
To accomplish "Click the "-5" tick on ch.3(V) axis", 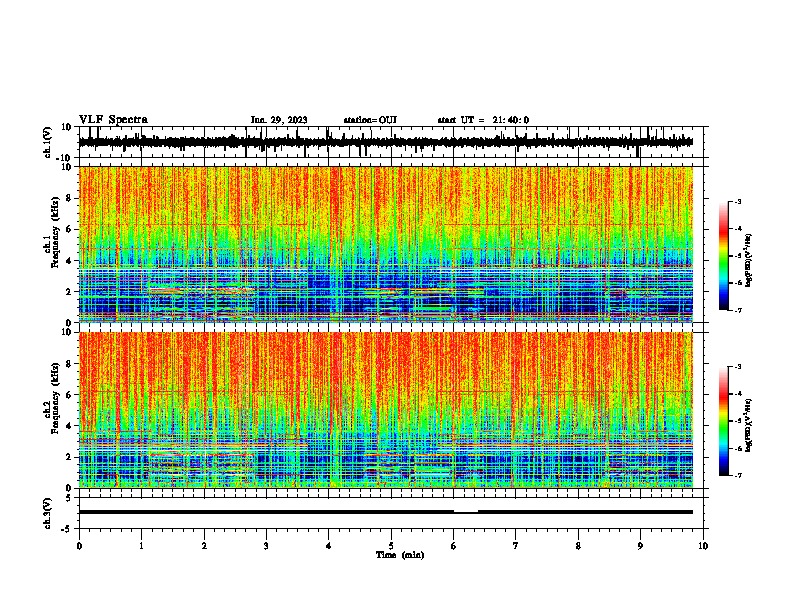I will click(x=67, y=529).
